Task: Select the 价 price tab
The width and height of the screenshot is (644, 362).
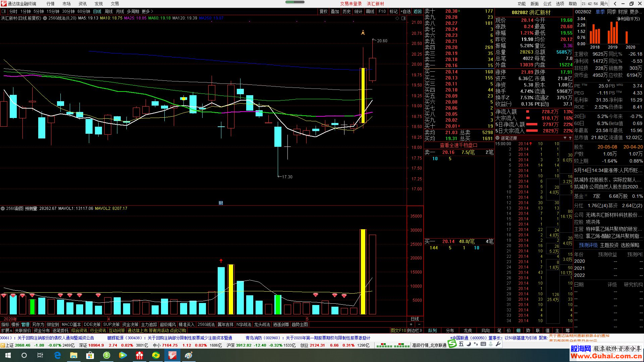Action: click(x=509, y=330)
